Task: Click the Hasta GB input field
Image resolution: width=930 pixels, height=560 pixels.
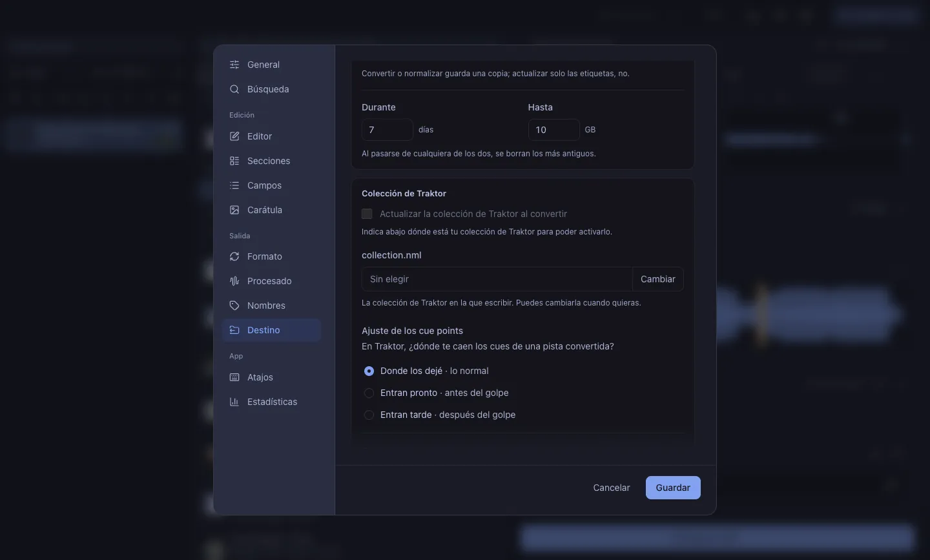Action: pos(553,130)
